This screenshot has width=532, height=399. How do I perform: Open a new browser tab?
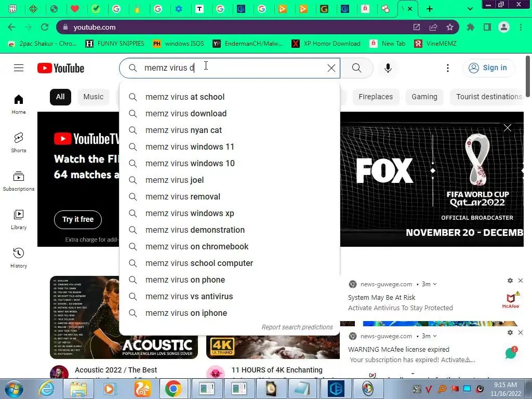click(x=430, y=9)
